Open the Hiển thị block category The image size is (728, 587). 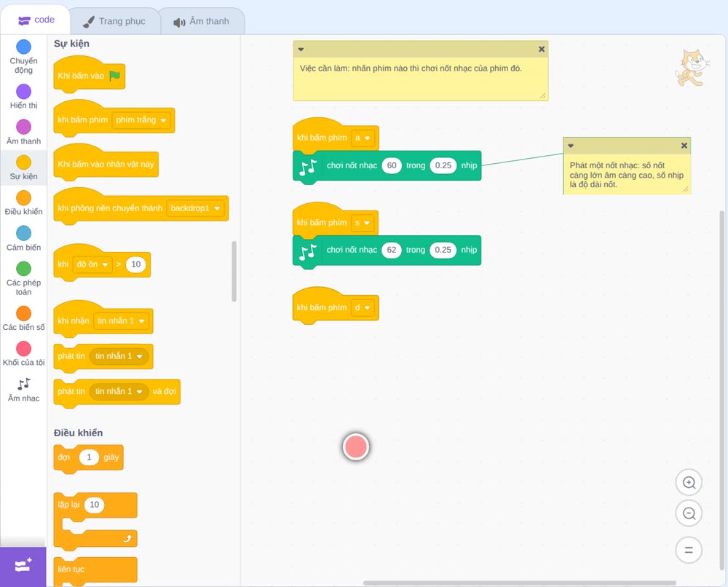23,97
